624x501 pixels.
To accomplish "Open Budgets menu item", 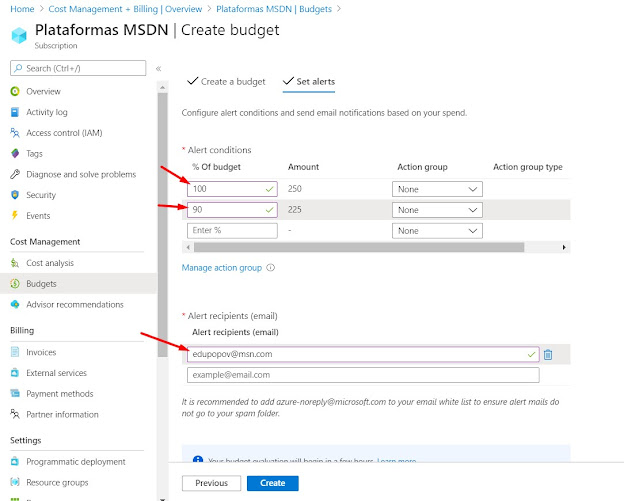I will tap(41, 284).
